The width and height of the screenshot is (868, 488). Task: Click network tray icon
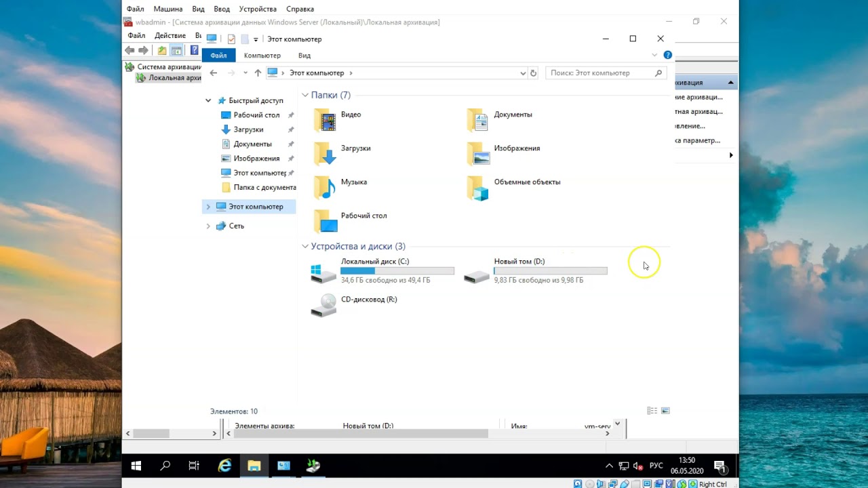coord(623,466)
